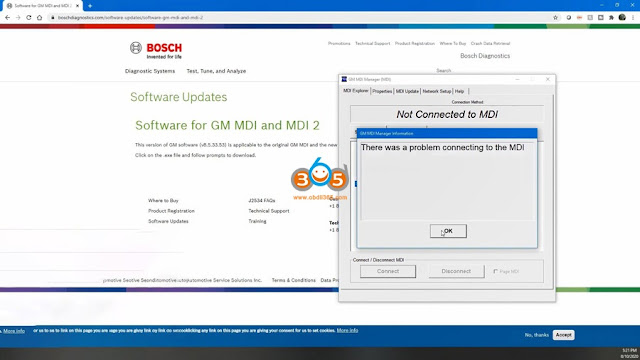Open a new browser tab with plus icon
Screen dimensions: 640x360
pos(90,6)
